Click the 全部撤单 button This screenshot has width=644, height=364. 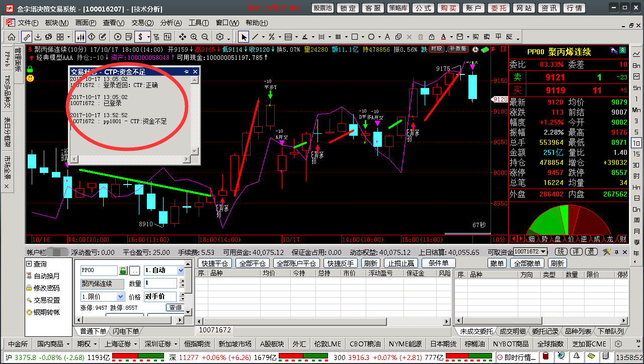(527, 263)
